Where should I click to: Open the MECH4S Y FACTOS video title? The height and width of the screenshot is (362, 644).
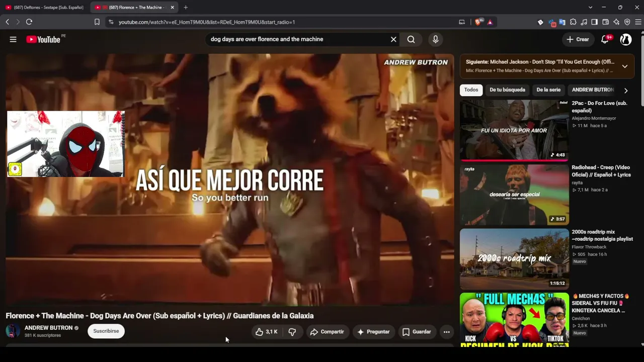601,303
